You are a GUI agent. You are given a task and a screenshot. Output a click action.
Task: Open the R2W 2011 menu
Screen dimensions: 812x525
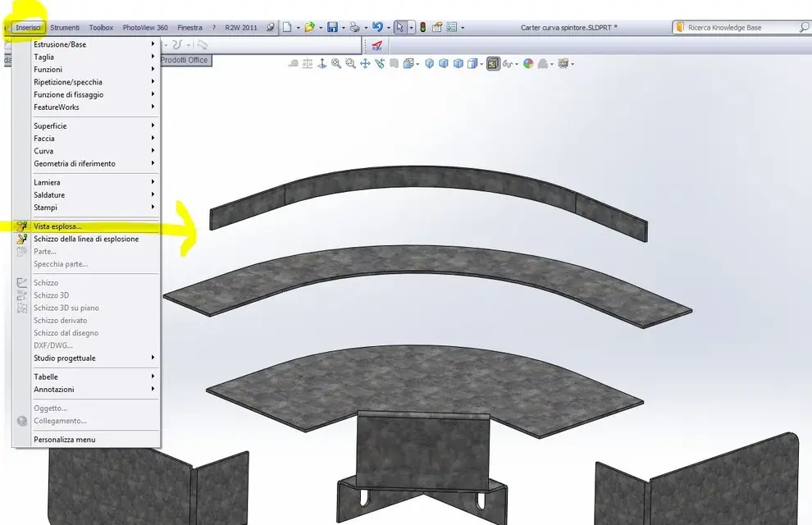pos(241,27)
